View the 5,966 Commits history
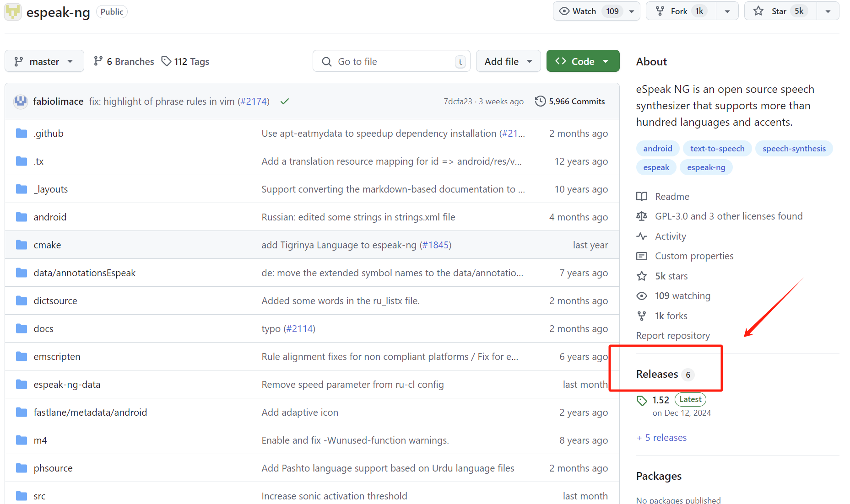Viewport: 850px width, 504px height. point(570,101)
